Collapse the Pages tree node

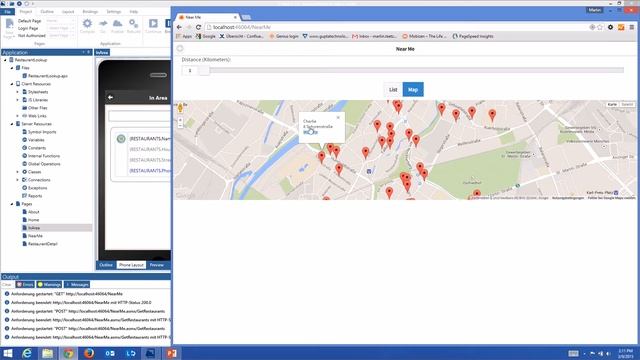click(x=12, y=204)
